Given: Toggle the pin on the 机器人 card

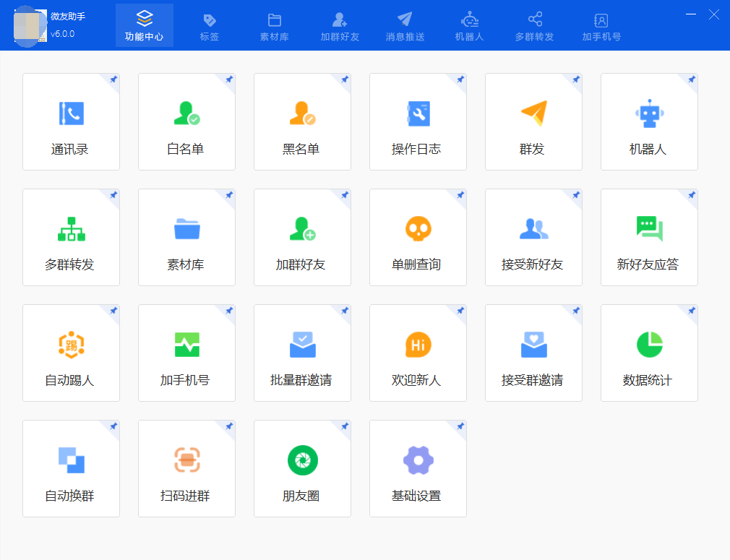Looking at the screenshot, I should pyautogui.click(x=692, y=79).
